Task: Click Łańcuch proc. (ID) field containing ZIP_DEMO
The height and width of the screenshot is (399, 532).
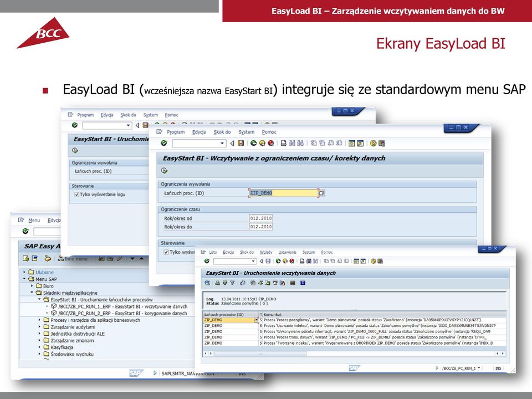Action: pyautogui.click(x=284, y=193)
